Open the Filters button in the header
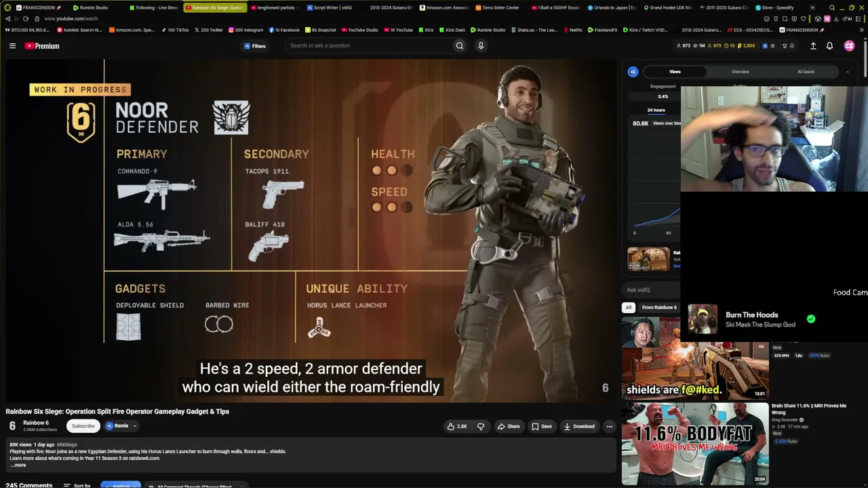868x488 pixels. pos(255,46)
